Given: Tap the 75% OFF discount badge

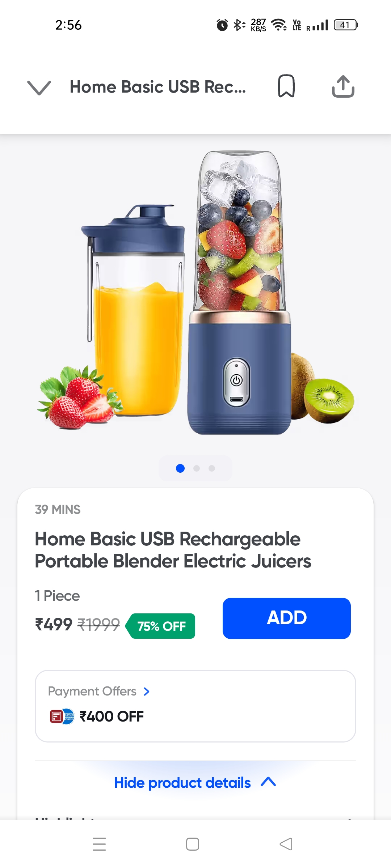Looking at the screenshot, I should 160,626.
